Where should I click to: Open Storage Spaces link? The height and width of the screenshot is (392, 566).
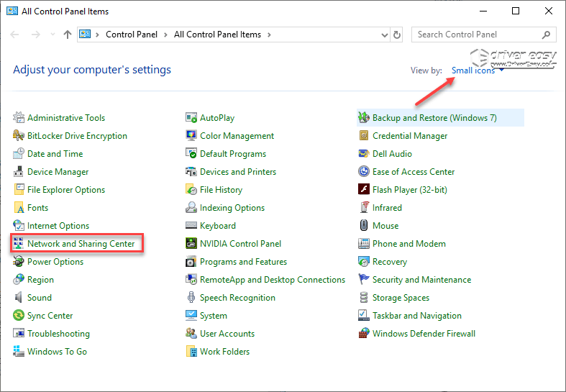click(x=401, y=298)
